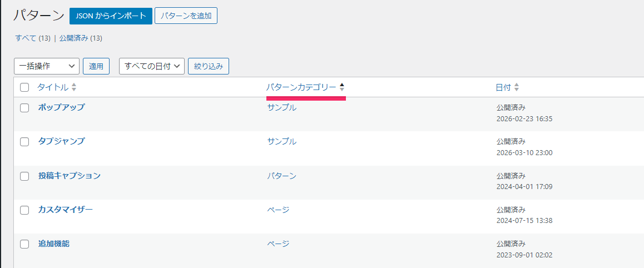Open the 一括操作 bulk actions dropdown
644x268 pixels.
(47, 66)
